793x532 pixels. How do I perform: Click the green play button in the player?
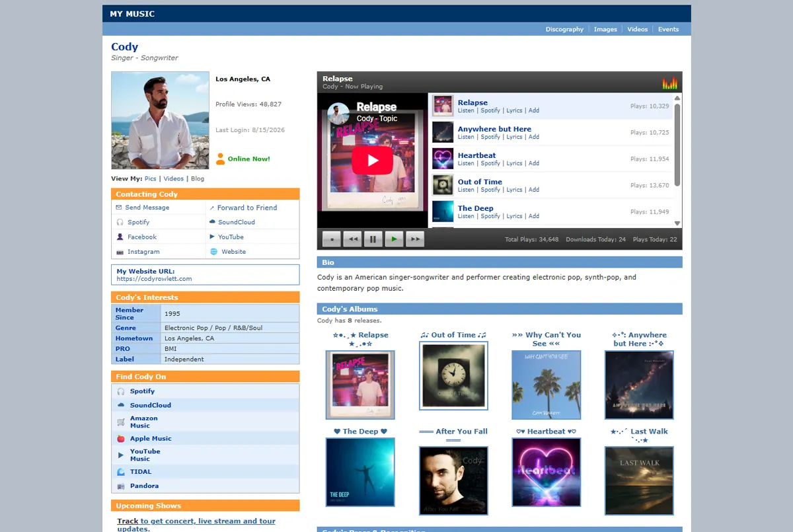(394, 239)
